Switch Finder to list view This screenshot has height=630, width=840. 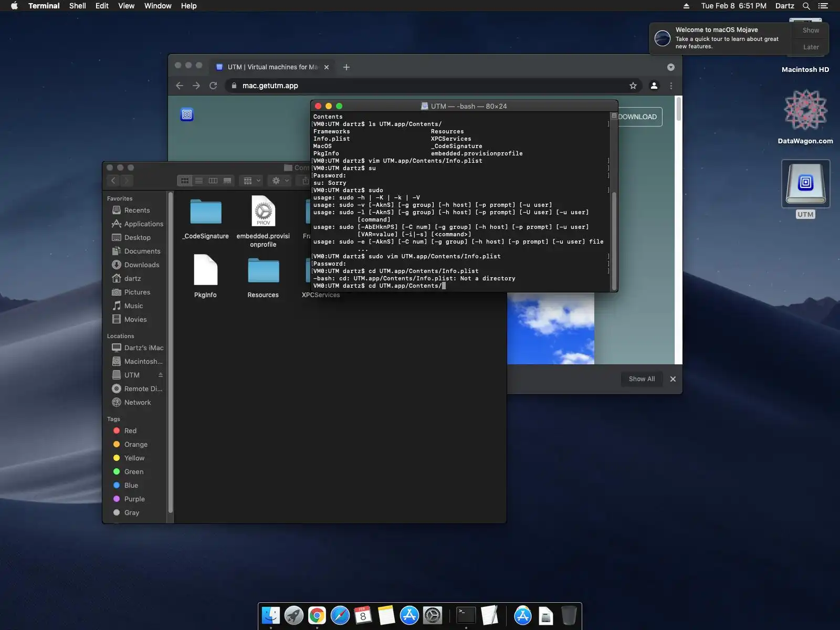click(x=199, y=181)
